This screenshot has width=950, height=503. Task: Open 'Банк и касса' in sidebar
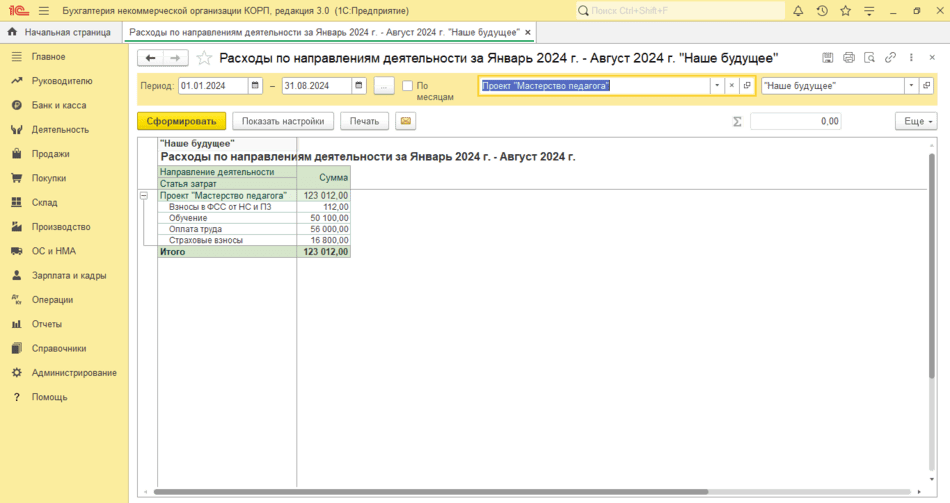click(58, 105)
